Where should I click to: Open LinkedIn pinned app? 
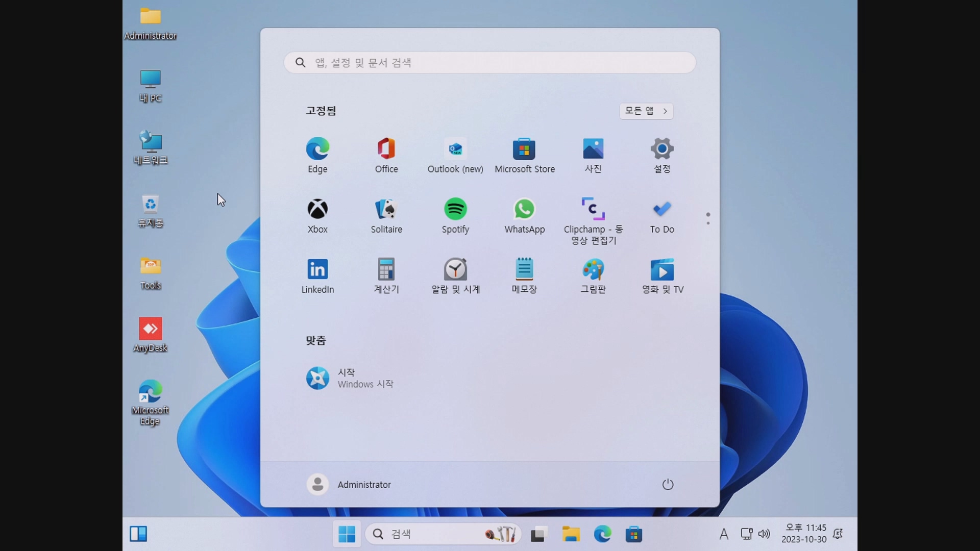317,275
